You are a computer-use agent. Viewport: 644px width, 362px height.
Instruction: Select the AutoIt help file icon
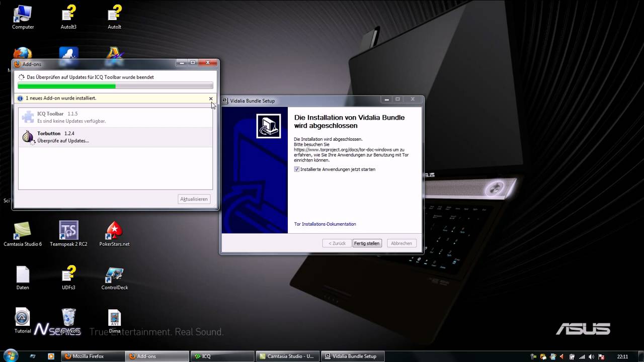(x=115, y=17)
